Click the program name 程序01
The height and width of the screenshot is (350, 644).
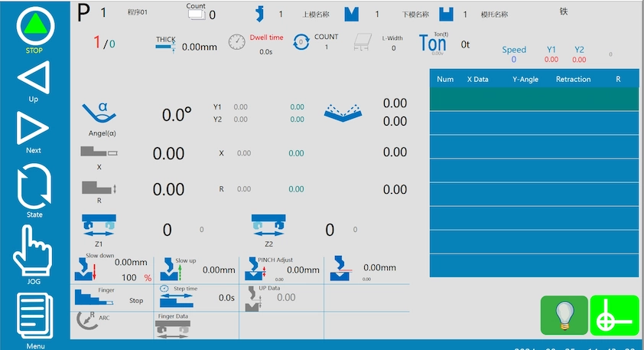pos(137,12)
